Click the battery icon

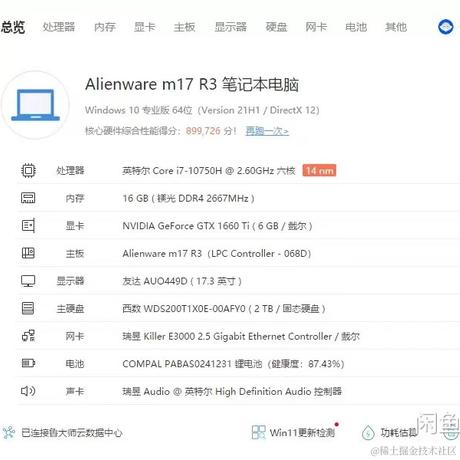[x=28, y=363]
